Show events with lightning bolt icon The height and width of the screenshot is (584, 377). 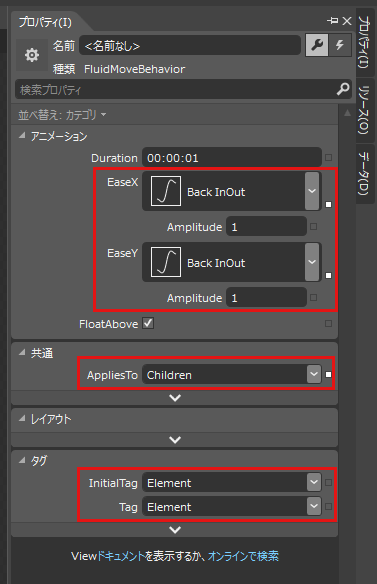point(340,45)
